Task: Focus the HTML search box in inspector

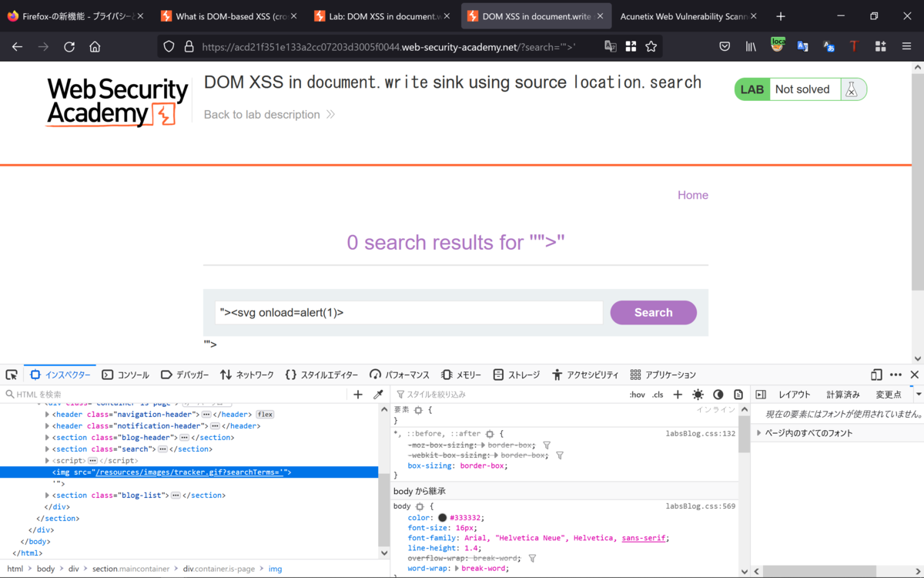Action: (176, 395)
